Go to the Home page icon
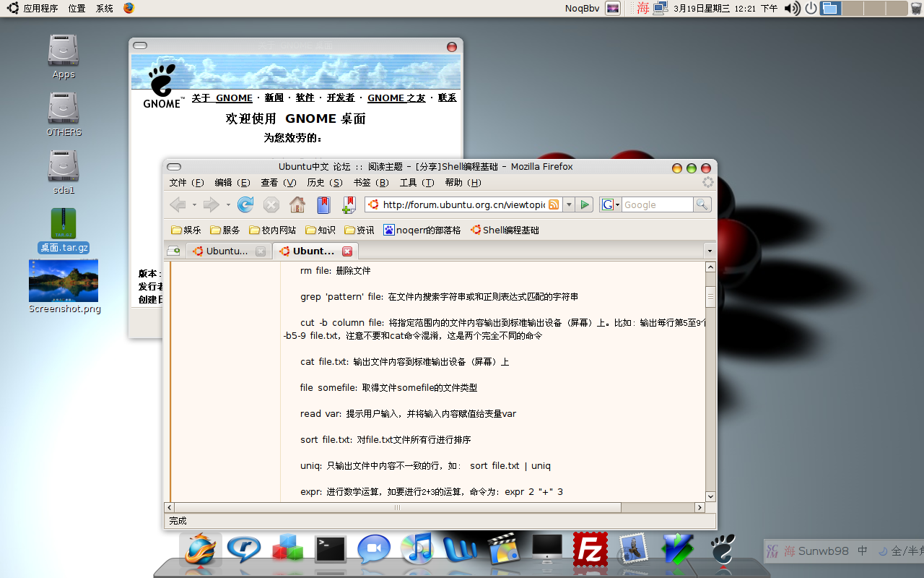924x578 pixels. point(297,205)
